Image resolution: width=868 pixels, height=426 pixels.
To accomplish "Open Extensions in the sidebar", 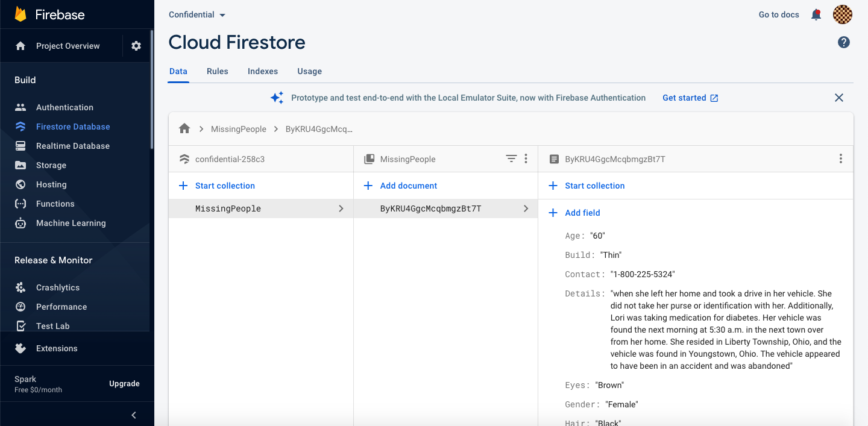I will click(57, 348).
